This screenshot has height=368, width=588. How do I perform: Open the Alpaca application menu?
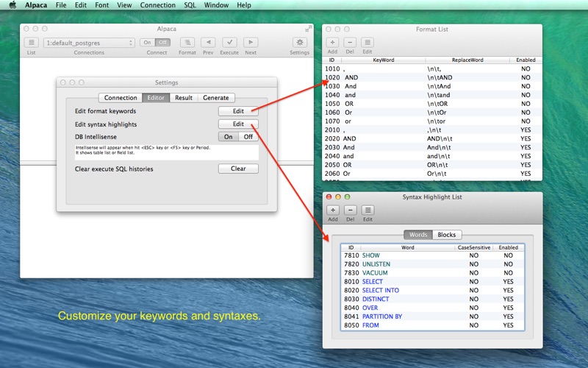point(36,5)
